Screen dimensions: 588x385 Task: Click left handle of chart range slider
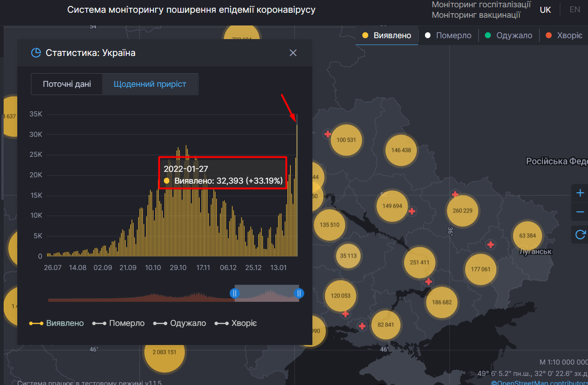tap(234, 293)
